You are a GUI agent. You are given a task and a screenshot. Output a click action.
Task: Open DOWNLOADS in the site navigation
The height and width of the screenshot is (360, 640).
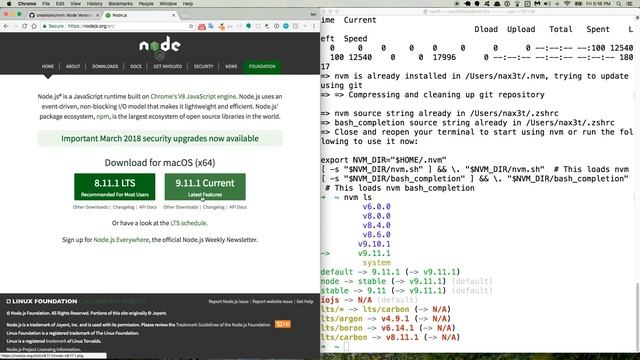point(105,66)
